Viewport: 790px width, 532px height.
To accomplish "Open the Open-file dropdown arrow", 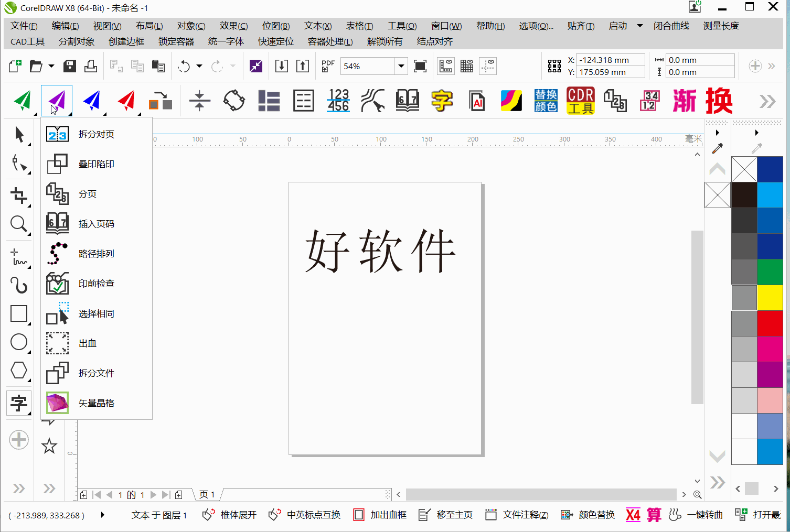I will pos(51,66).
